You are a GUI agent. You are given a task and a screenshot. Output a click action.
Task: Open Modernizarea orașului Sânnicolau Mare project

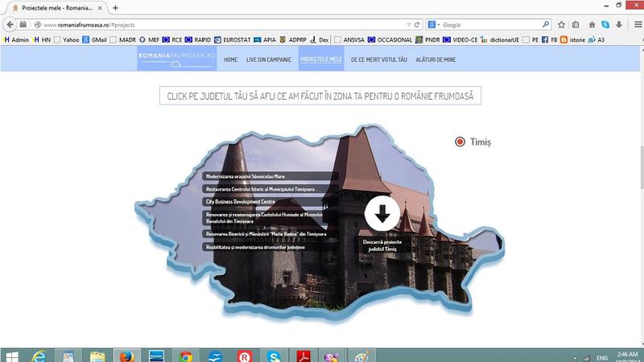tap(270, 176)
